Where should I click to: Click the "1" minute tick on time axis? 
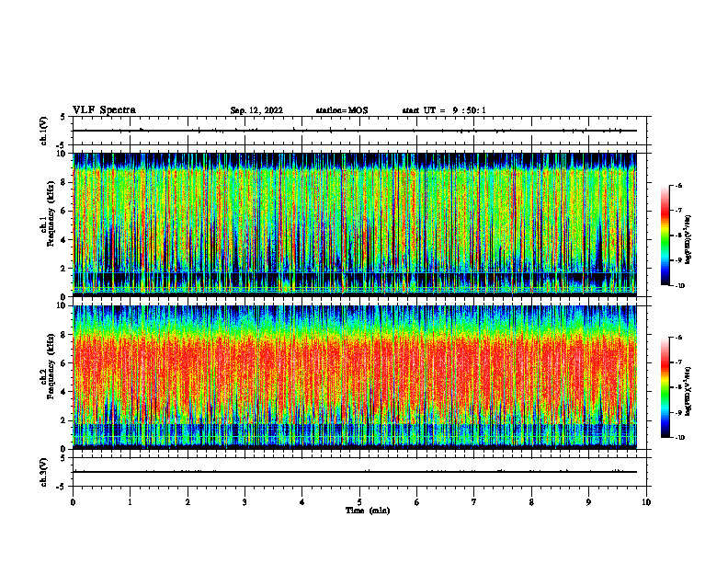131,502
